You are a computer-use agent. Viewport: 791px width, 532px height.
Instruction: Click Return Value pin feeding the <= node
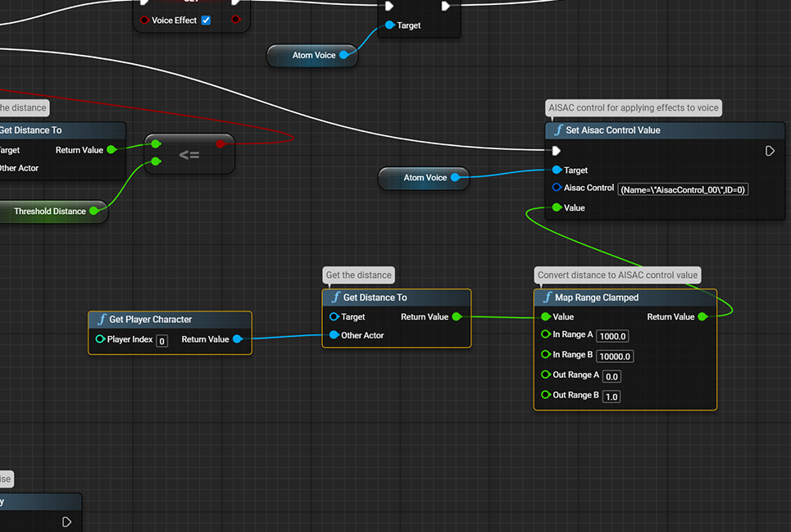(111, 150)
